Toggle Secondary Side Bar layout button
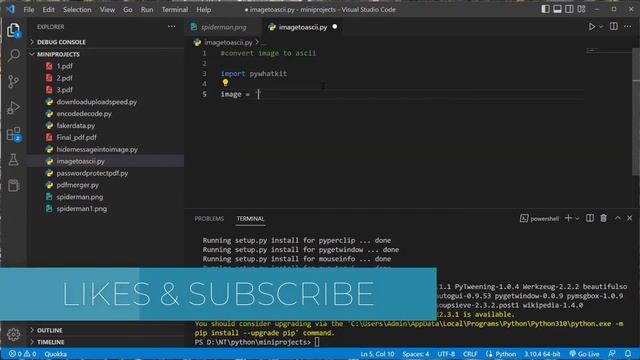Screen dimensions: 640x360 [x=569, y=9]
